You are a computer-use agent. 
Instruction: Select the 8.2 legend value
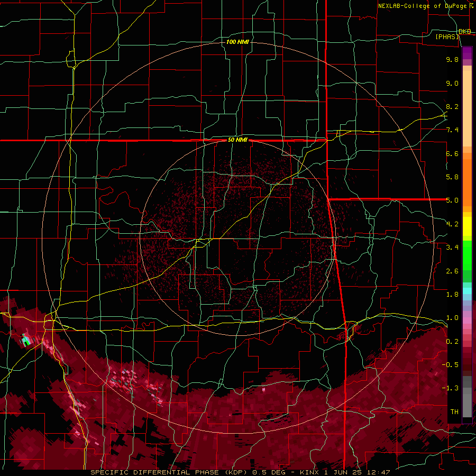pos(452,106)
